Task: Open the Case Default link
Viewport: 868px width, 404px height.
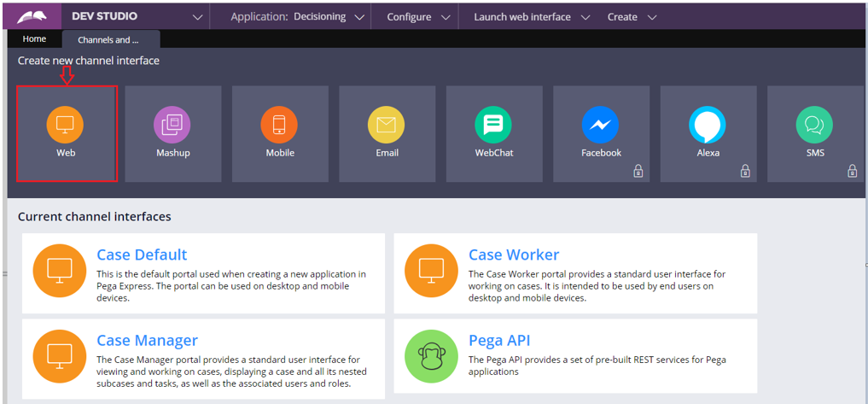Action: click(x=142, y=255)
